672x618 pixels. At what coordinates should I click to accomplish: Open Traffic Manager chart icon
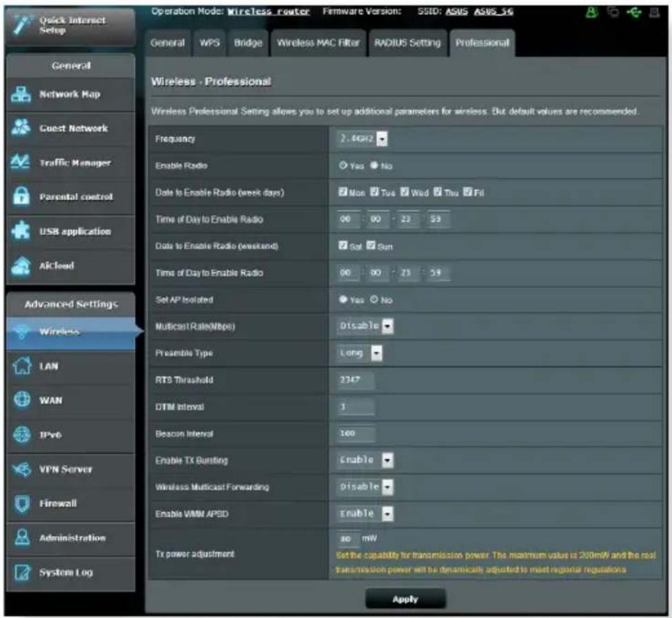pos(20,162)
